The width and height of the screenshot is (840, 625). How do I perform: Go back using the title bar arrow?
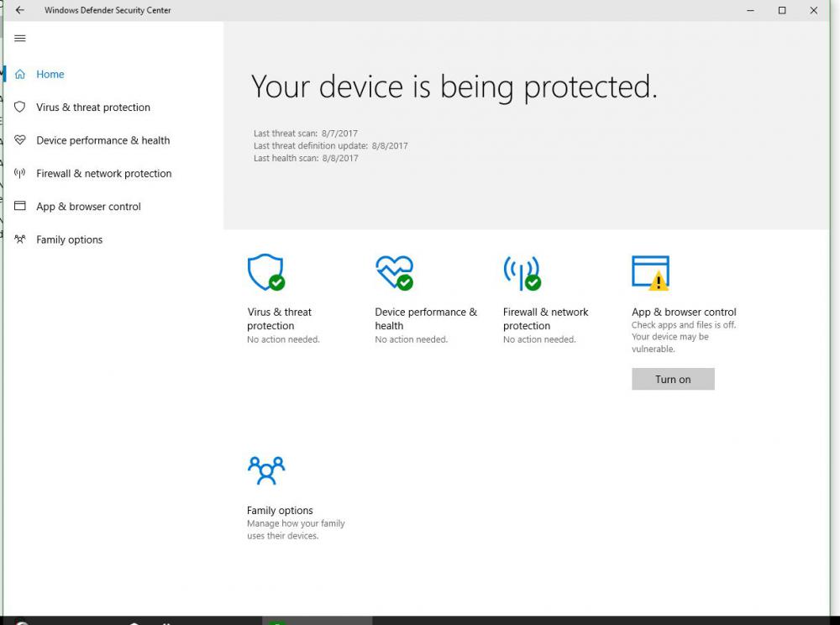(x=20, y=11)
